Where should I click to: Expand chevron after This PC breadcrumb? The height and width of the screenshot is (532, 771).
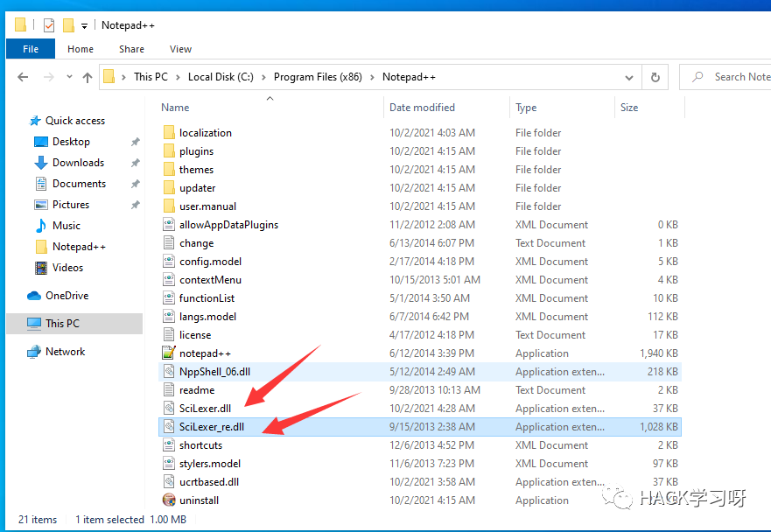[178, 77]
